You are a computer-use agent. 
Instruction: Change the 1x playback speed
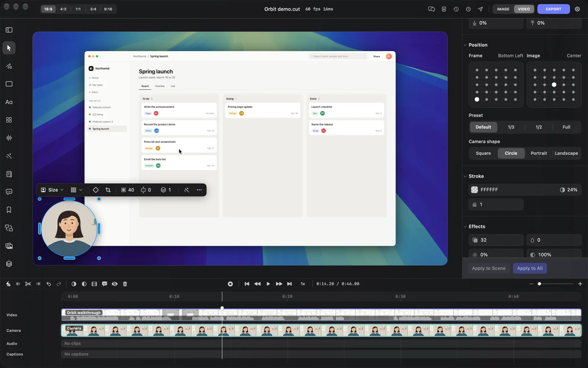coord(303,284)
